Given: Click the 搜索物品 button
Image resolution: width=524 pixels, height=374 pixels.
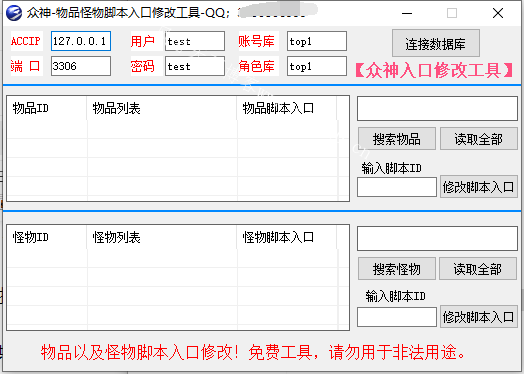Looking at the screenshot, I should click(397, 139).
